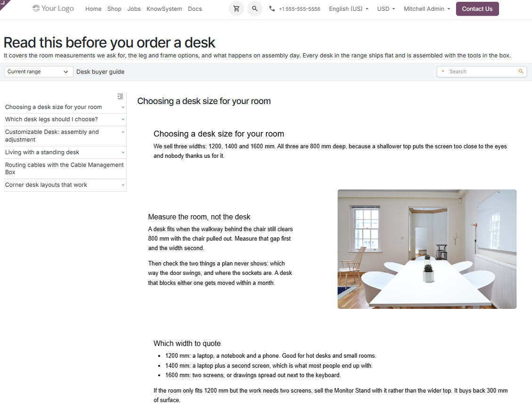Click 'Read this before you order a desk' heading
Viewport: 532px width, 412px height.
109,43
